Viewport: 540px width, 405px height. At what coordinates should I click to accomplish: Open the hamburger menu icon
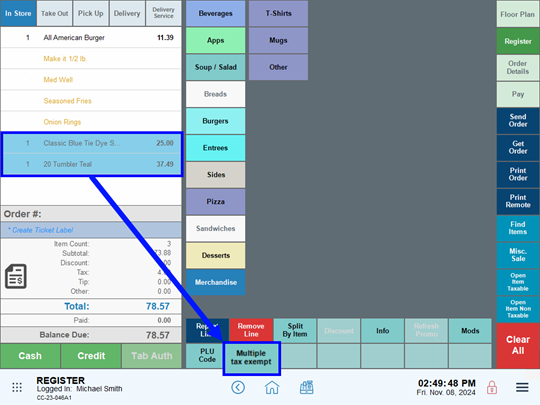[x=522, y=387]
